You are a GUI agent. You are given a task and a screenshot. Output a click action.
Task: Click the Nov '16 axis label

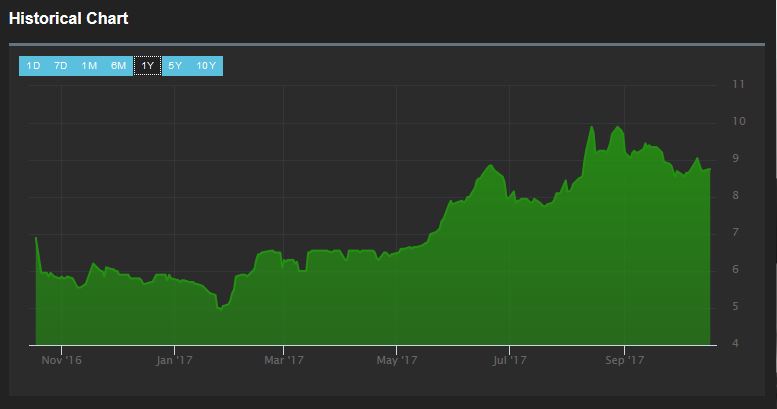61,360
